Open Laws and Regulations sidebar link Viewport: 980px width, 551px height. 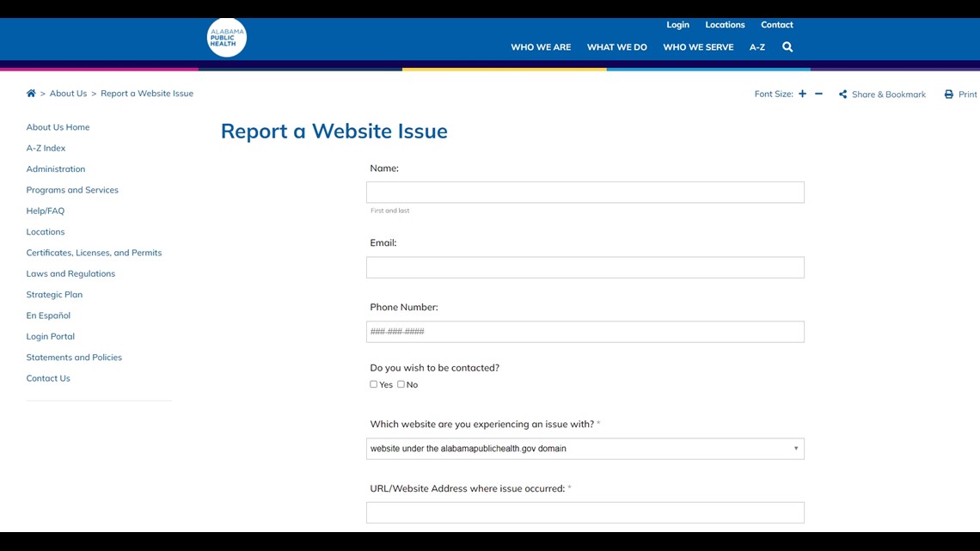point(70,273)
